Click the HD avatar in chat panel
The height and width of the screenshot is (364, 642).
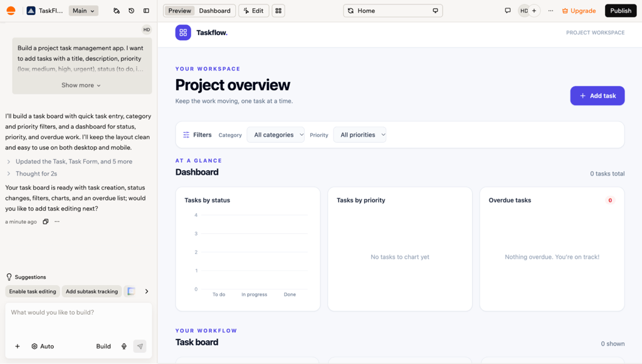[x=147, y=29]
